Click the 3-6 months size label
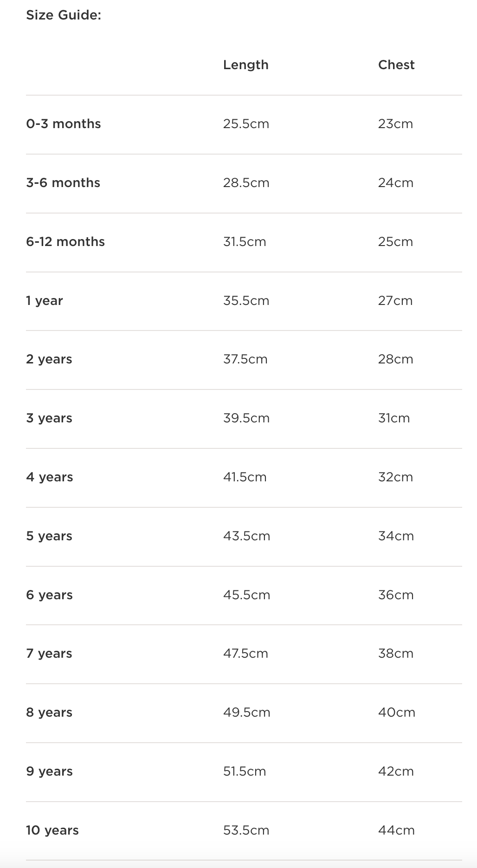This screenshot has height=868, width=477. [x=63, y=183]
